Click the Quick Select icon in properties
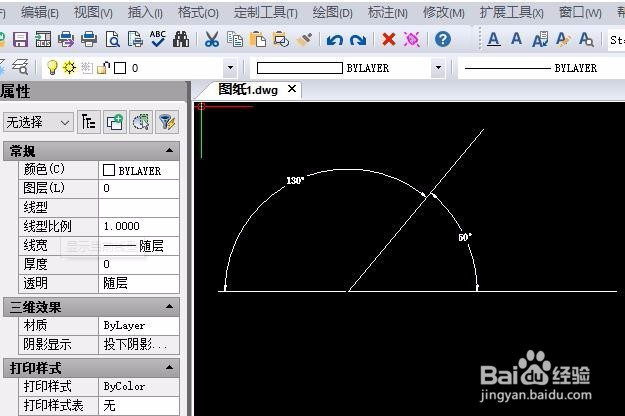The width and height of the screenshot is (625, 416). click(x=141, y=122)
